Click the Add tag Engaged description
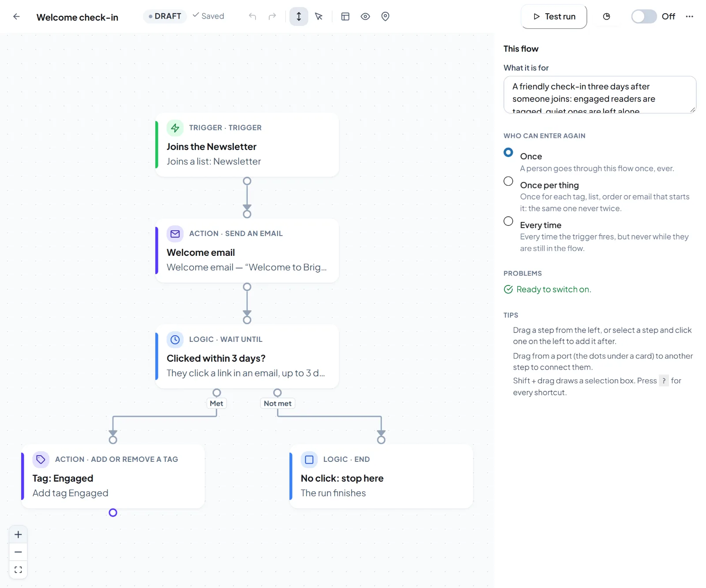 pyautogui.click(x=70, y=493)
